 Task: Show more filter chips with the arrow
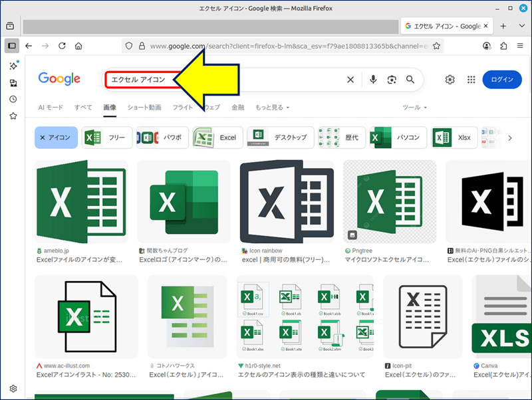(509, 138)
